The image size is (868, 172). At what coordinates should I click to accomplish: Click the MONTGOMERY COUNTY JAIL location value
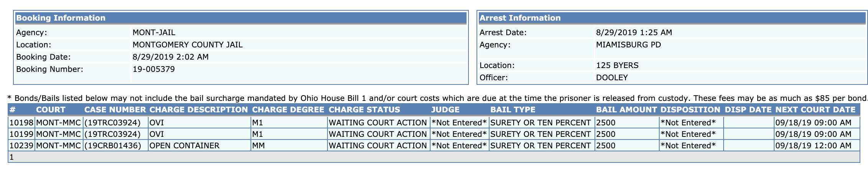pos(187,45)
